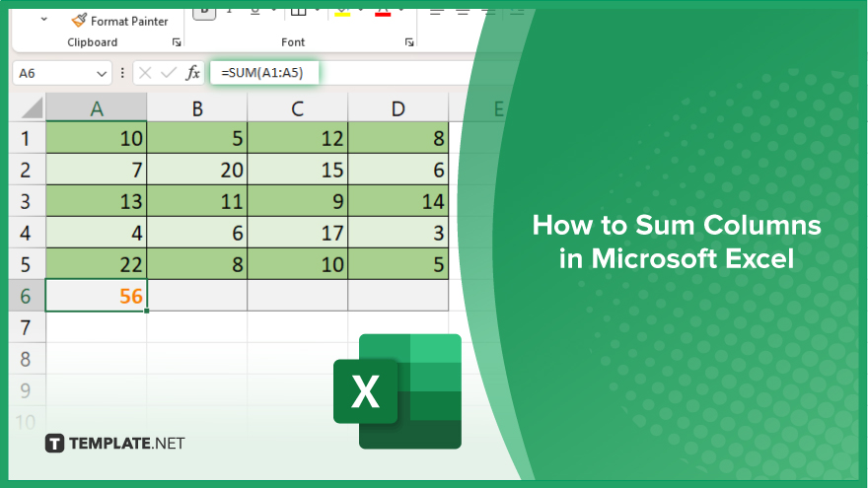Open the Clipboard dialog launcher

(177, 42)
